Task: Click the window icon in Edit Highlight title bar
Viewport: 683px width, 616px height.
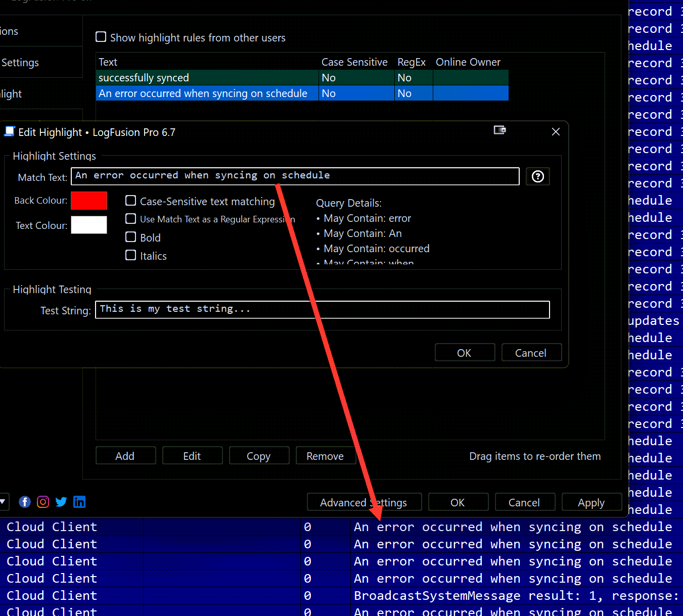Action: (x=499, y=130)
